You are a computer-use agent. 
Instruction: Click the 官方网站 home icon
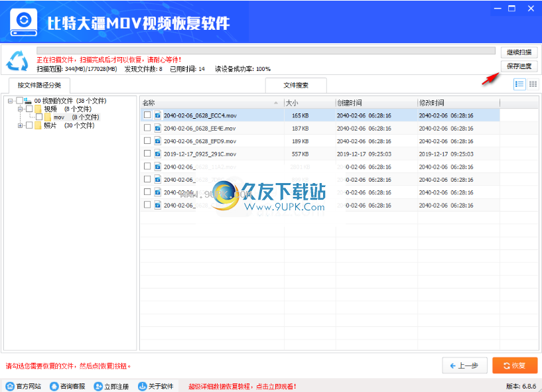tap(11, 386)
